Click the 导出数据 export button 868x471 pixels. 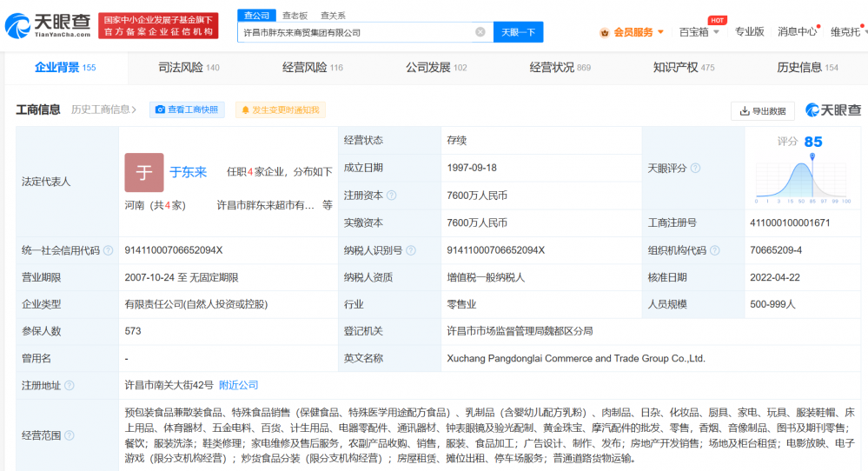762,110
